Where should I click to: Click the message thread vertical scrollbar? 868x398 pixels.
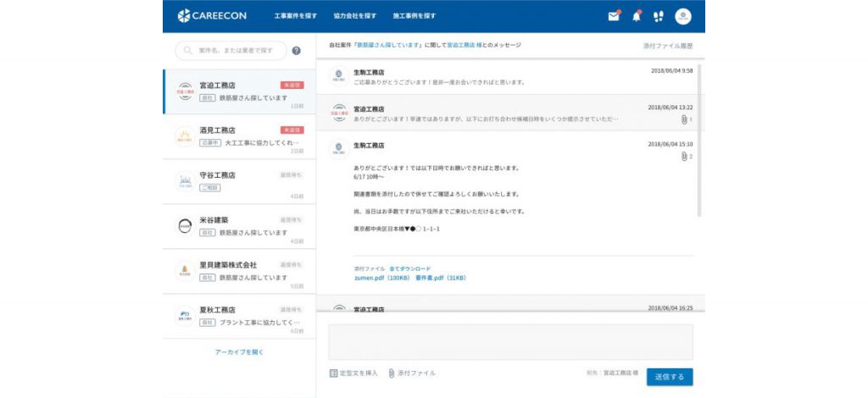coord(699,140)
